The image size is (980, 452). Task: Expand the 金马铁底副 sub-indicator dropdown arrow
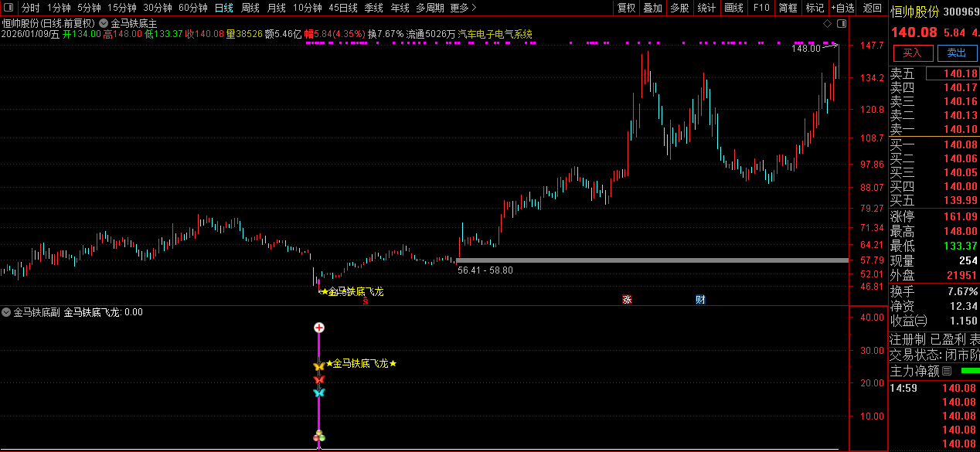[6, 312]
